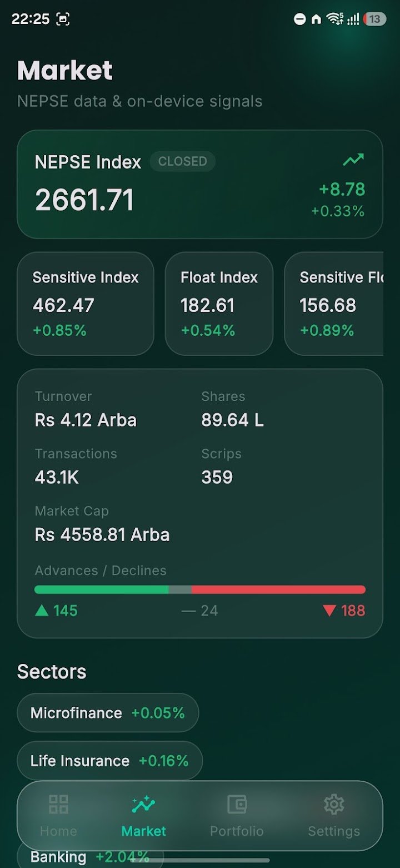The height and width of the screenshot is (868, 400).
Task: Open the Sensitive Float index card
Action: [334, 304]
